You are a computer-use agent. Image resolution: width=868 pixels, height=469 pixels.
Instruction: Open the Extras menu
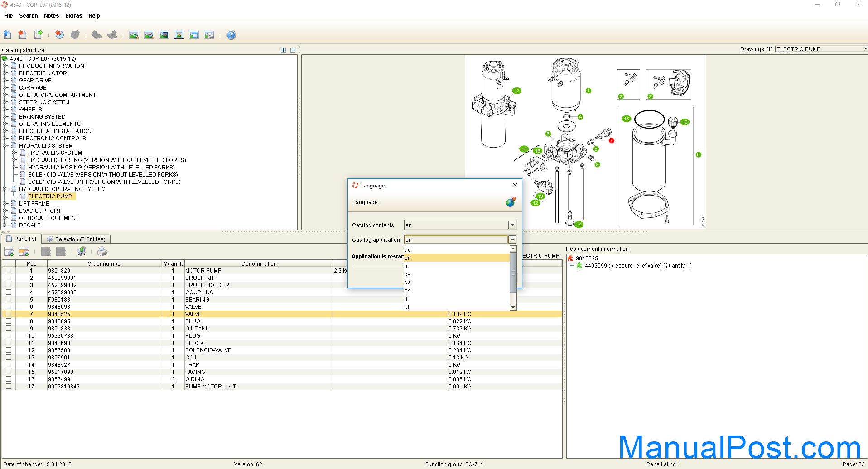[73, 15]
